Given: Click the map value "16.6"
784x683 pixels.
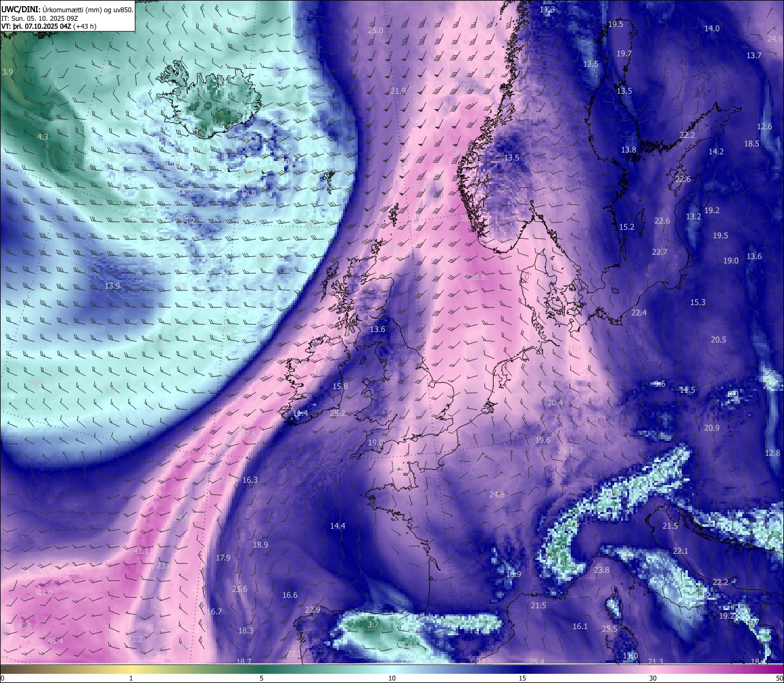Looking at the screenshot, I should 290,595.
